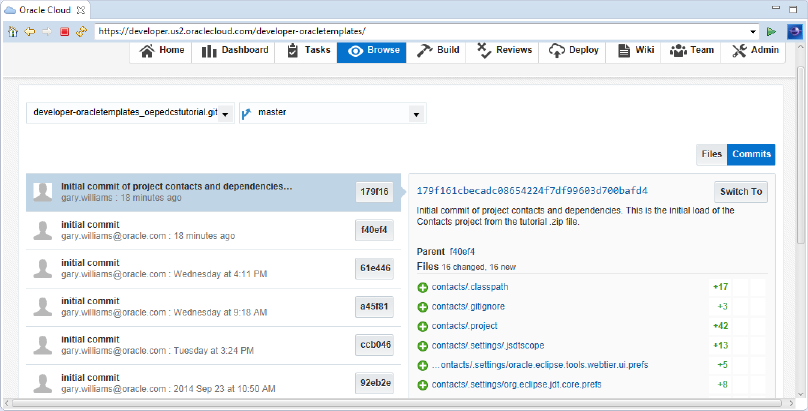Select the commit from Tuesday at 3:24 PM
808x411 pixels.
(213, 345)
